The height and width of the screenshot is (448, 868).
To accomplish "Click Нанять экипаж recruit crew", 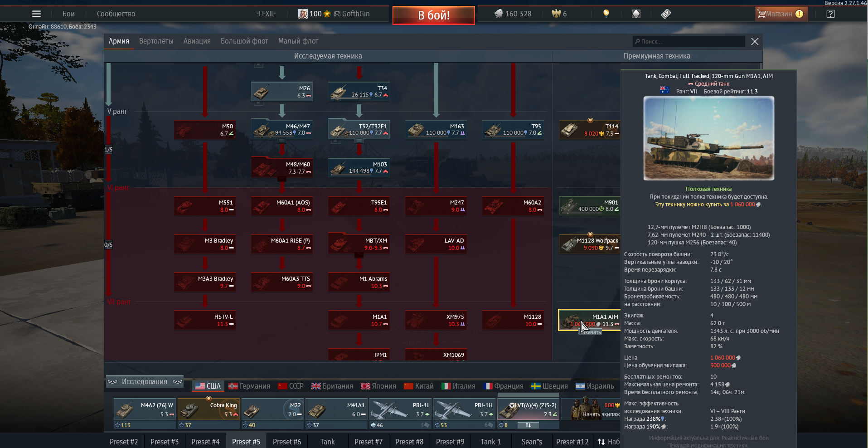I will tap(591, 409).
